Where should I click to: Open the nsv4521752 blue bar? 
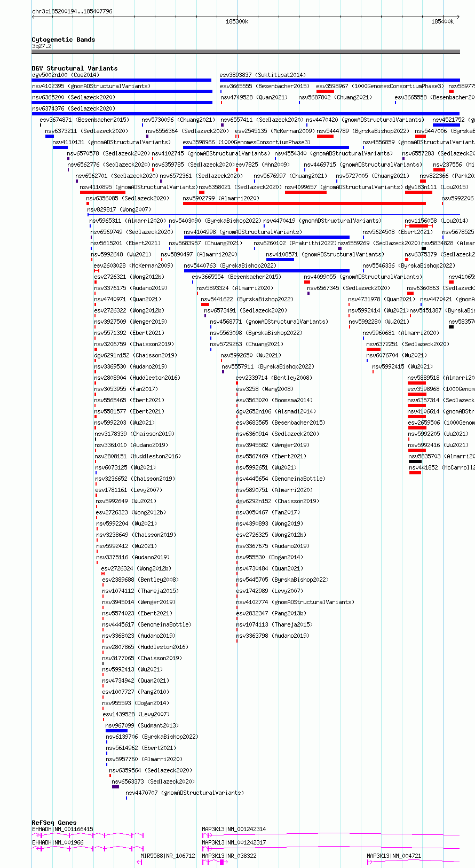click(x=446, y=125)
